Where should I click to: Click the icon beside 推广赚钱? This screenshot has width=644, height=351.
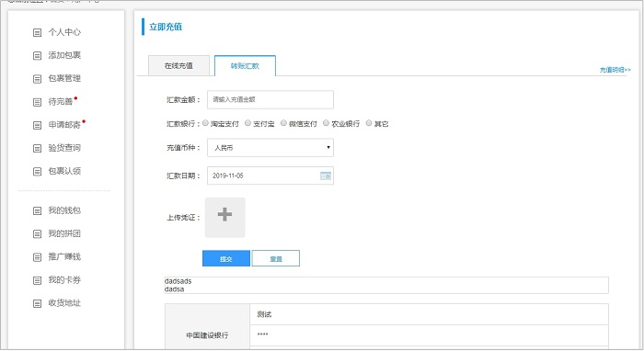tap(37, 257)
